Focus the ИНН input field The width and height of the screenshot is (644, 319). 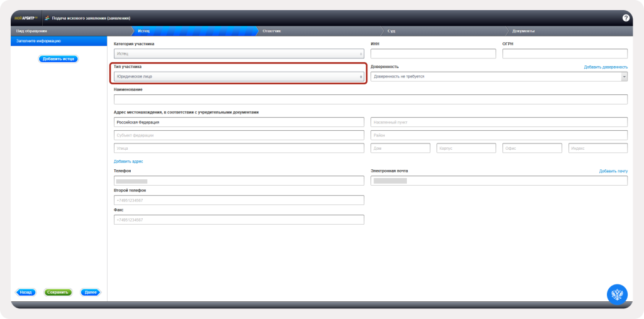pos(433,54)
